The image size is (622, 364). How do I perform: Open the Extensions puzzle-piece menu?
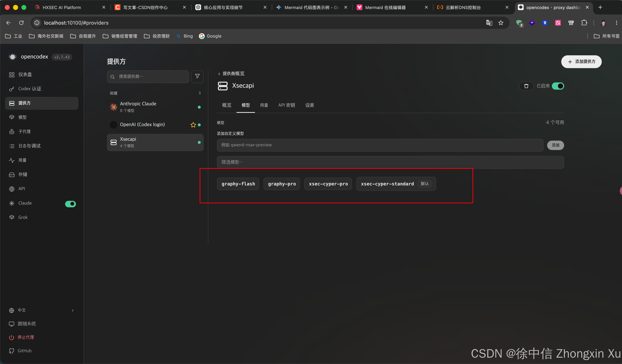click(584, 23)
